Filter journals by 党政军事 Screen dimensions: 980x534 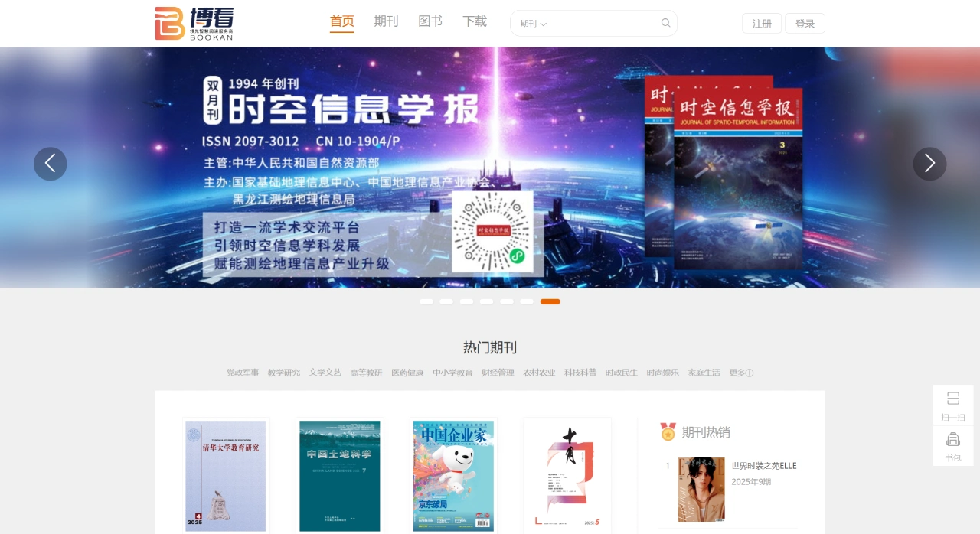243,373
